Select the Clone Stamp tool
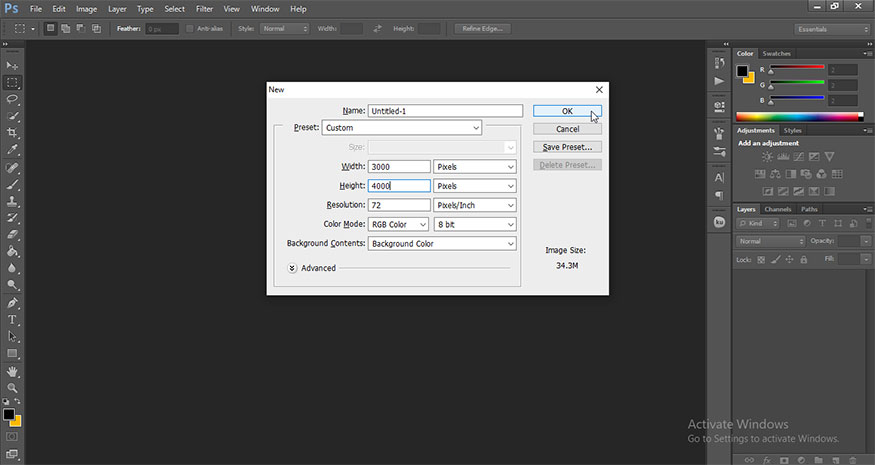 12,201
